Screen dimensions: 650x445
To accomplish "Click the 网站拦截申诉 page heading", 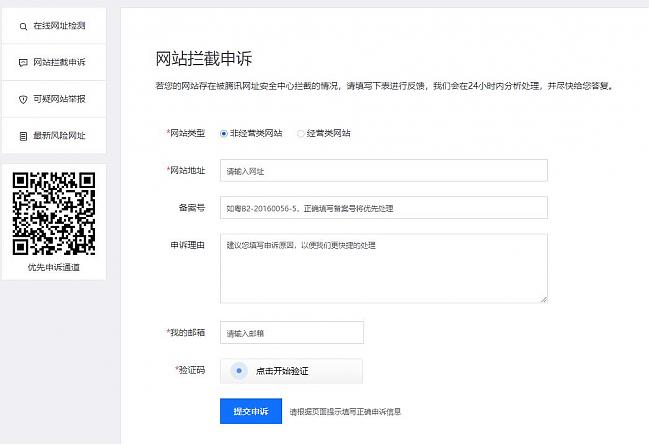I will (204, 58).
